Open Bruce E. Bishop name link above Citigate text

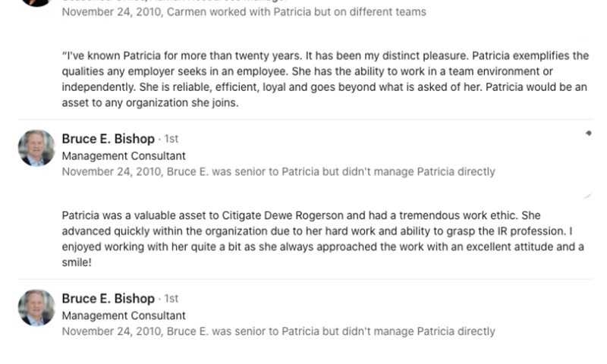(108, 140)
